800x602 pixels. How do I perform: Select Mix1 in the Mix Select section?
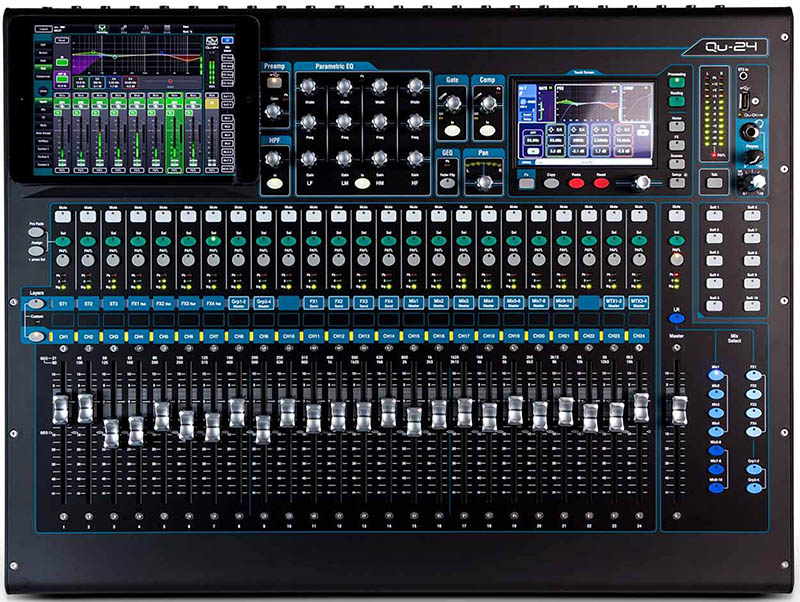(x=715, y=375)
